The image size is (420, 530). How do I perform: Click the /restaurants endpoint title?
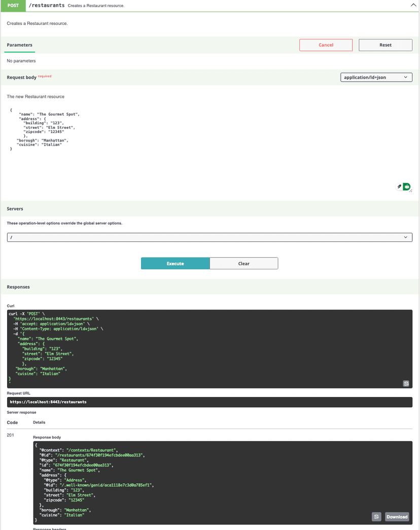pos(46,6)
